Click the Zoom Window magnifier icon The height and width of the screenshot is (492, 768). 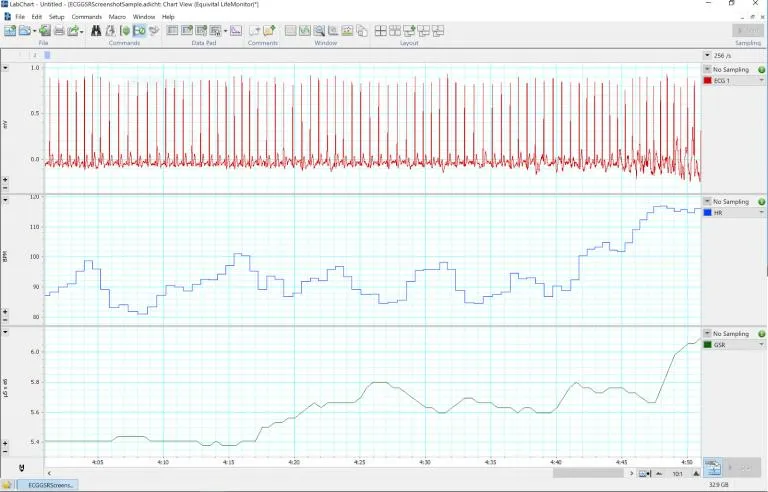tap(320, 31)
